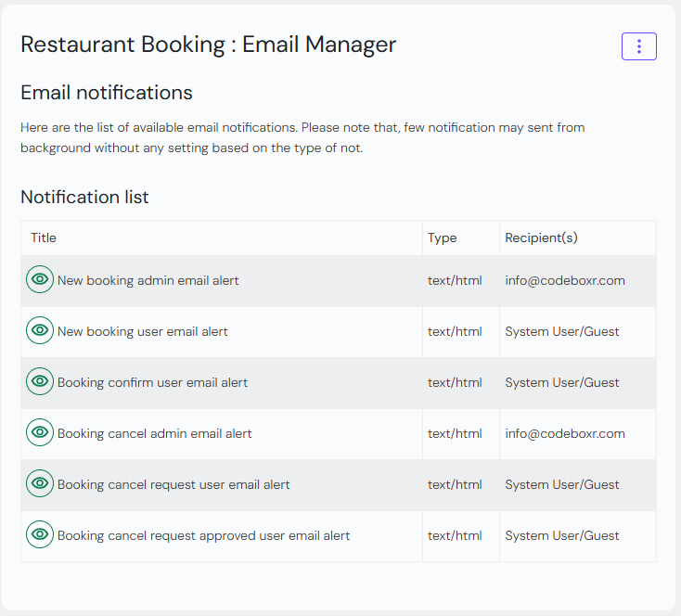Click the 'Email notifications' heading
681x616 pixels.
(x=107, y=93)
